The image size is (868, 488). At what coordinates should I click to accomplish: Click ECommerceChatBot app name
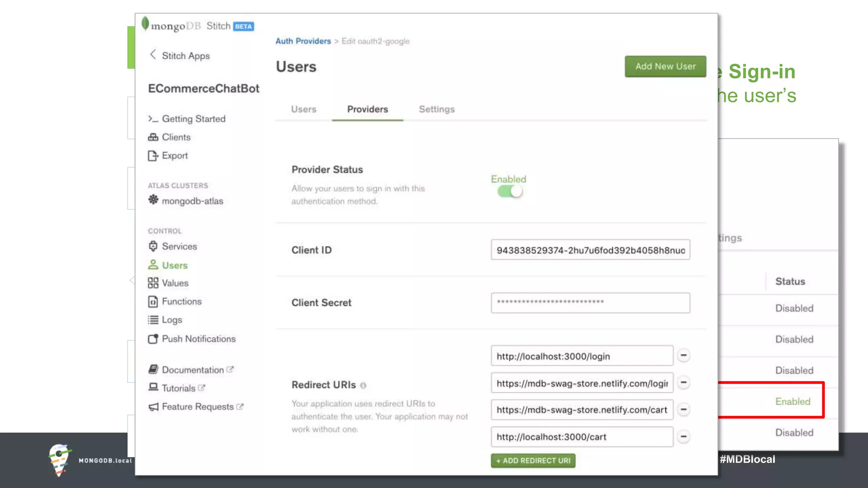coord(203,89)
